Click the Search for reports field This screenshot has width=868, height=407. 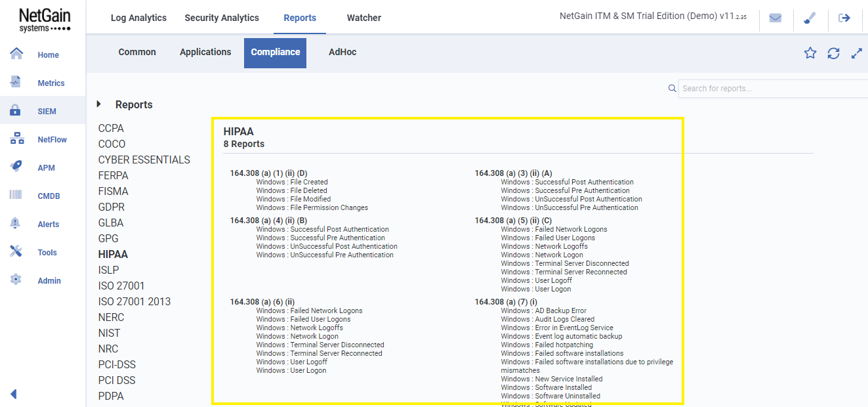[x=773, y=89]
